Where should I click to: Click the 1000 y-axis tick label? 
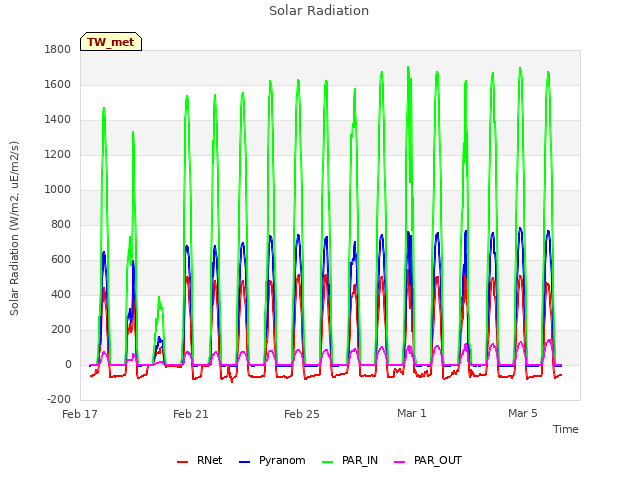[58, 189]
